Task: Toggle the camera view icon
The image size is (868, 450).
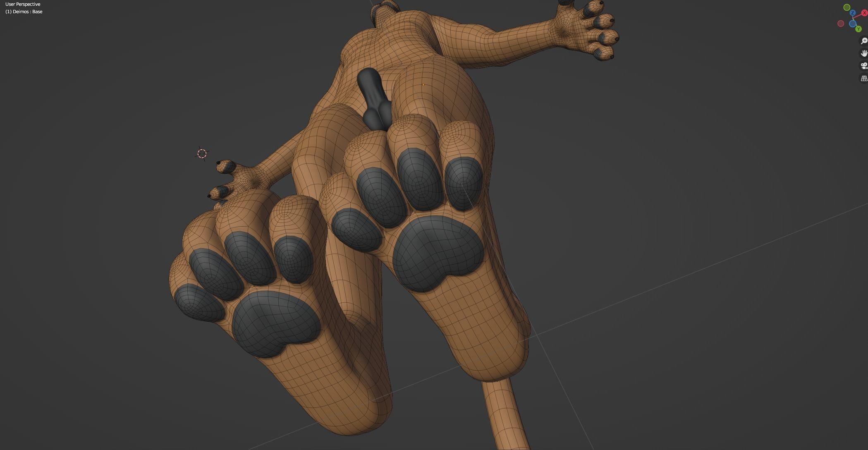Action: (864, 66)
